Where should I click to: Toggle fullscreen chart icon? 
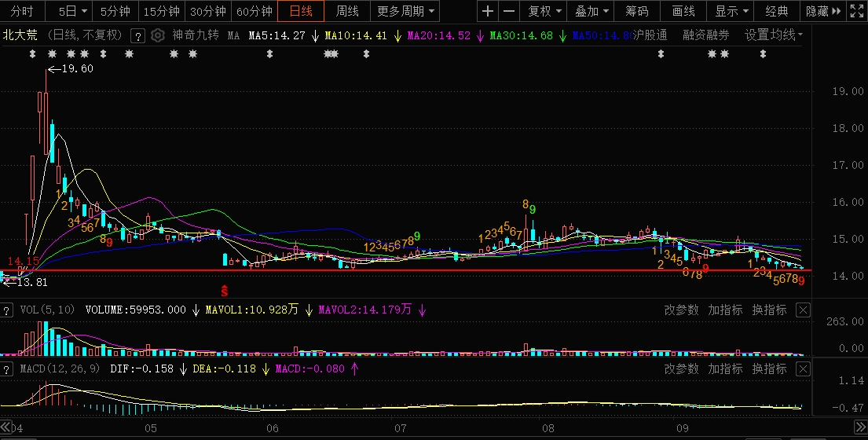pos(856,11)
